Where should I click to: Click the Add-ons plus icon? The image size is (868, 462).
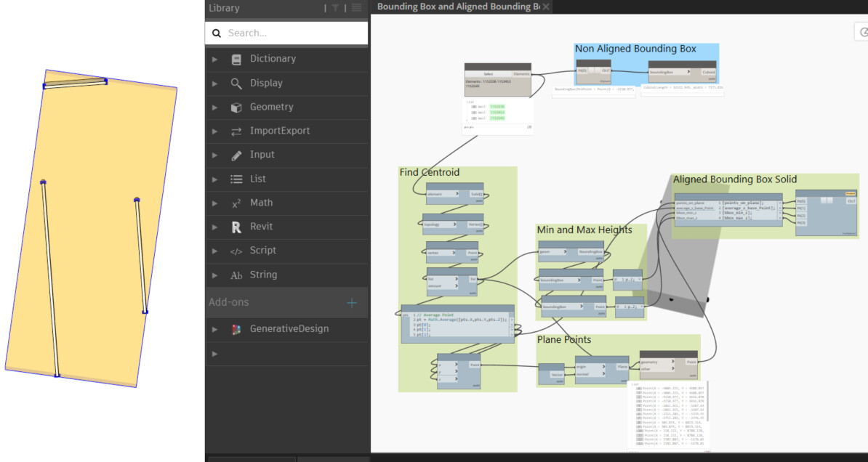(x=351, y=302)
